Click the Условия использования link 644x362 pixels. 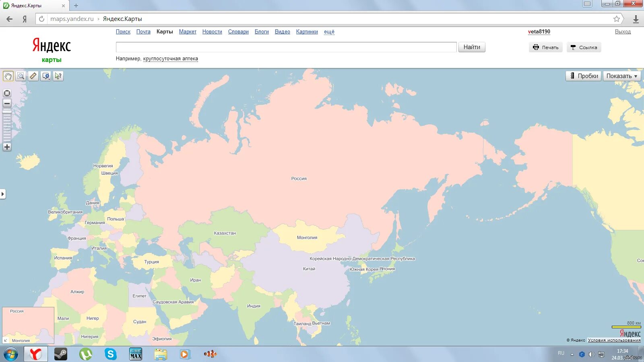click(614, 340)
